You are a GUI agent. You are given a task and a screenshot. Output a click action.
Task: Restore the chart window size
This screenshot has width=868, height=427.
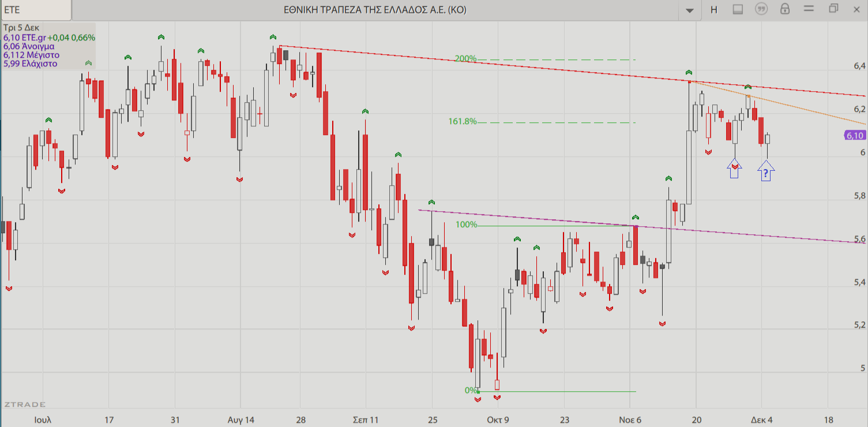click(833, 9)
